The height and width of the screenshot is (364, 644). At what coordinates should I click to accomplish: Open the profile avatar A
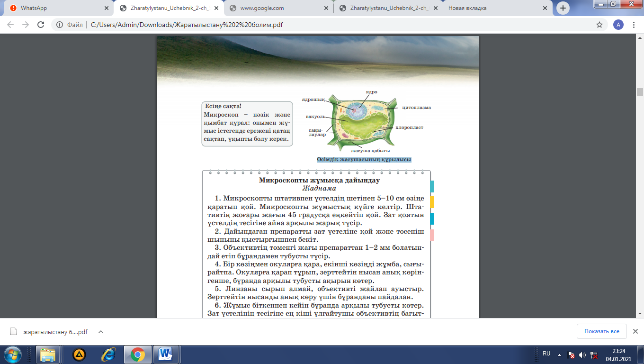click(x=618, y=25)
